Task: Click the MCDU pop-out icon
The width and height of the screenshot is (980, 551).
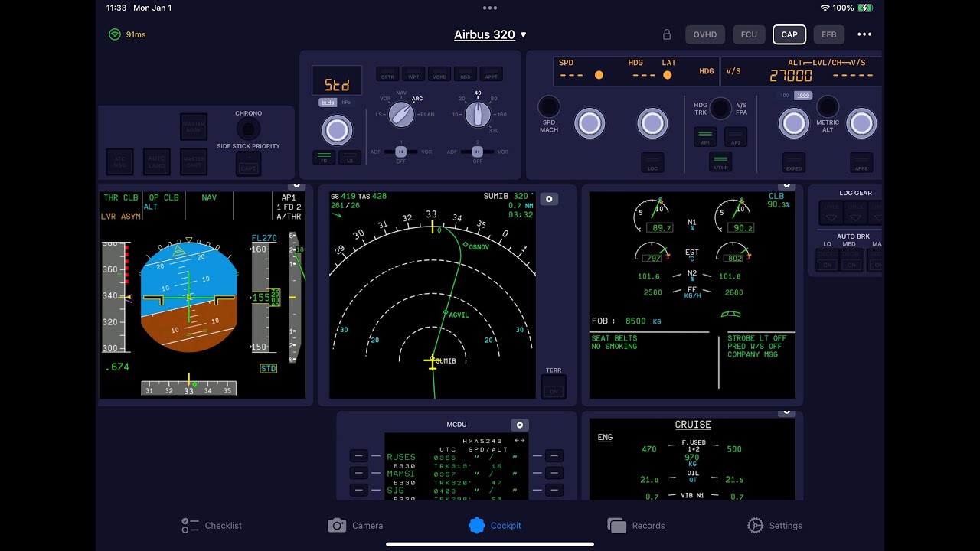Action: pos(520,425)
